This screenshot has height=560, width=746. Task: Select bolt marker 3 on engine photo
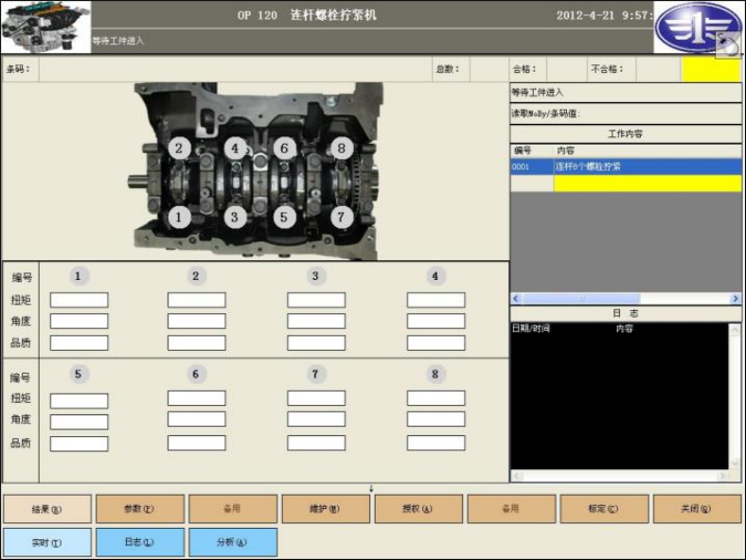pos(235,218)
